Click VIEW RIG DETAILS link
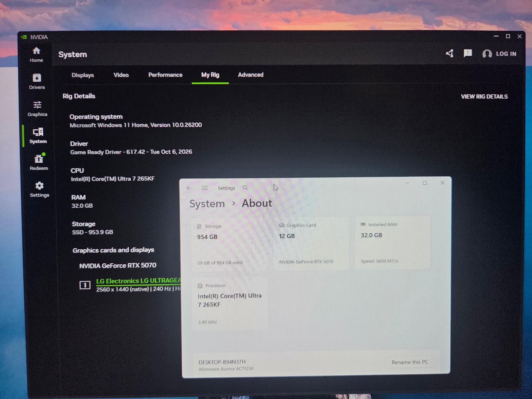532x399 pixels. click(x=484, y=97)
